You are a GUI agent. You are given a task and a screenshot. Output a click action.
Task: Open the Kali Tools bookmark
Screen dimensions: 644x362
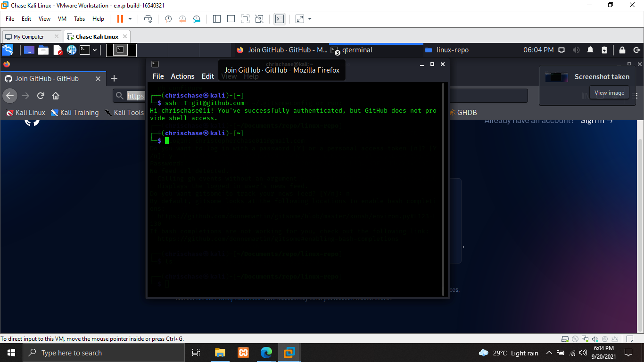(124, 113)
